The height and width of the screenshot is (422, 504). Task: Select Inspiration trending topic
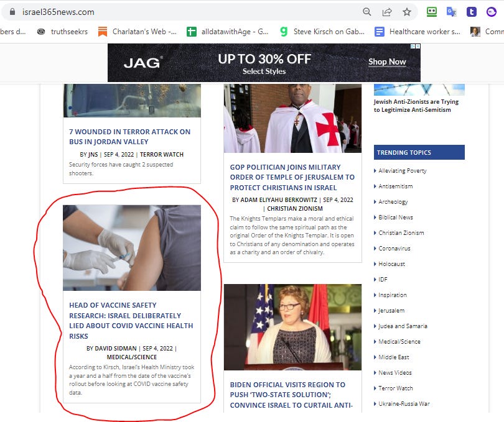point(393,295)
